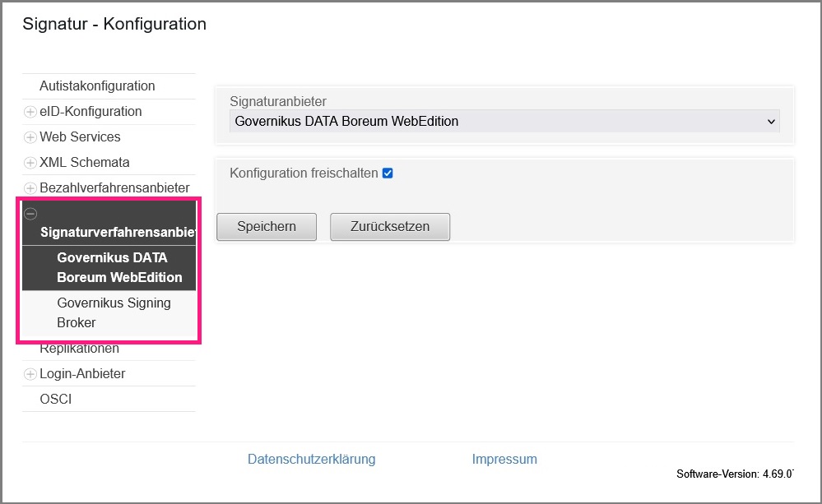Open the Datenschutzerklärung link
The image size is (822, 504).
click(311, 459)
